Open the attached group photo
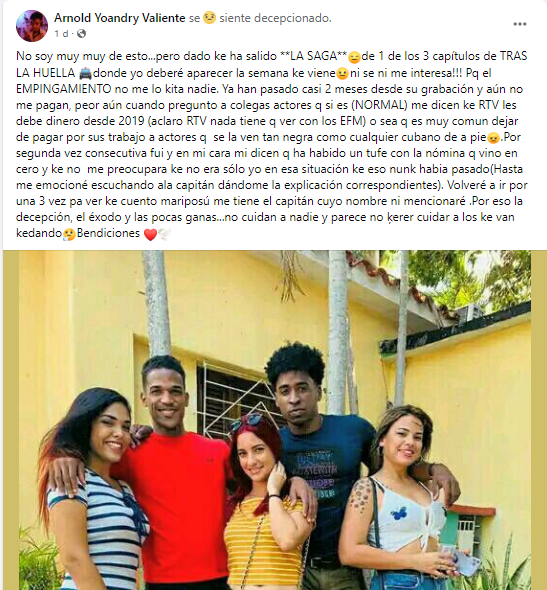 275,420
